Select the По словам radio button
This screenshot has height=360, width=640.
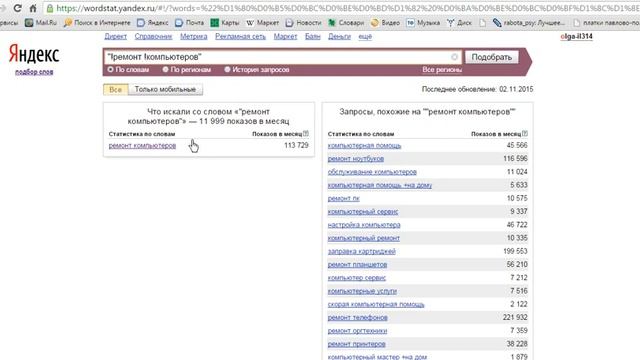point(110,70)
